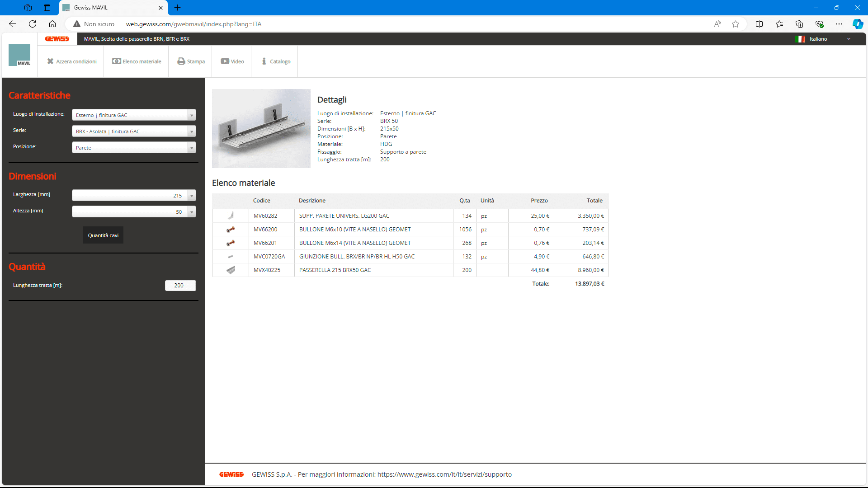Reload the page with refresh icon
Screen dimensions: 868x488
[33, 24]
